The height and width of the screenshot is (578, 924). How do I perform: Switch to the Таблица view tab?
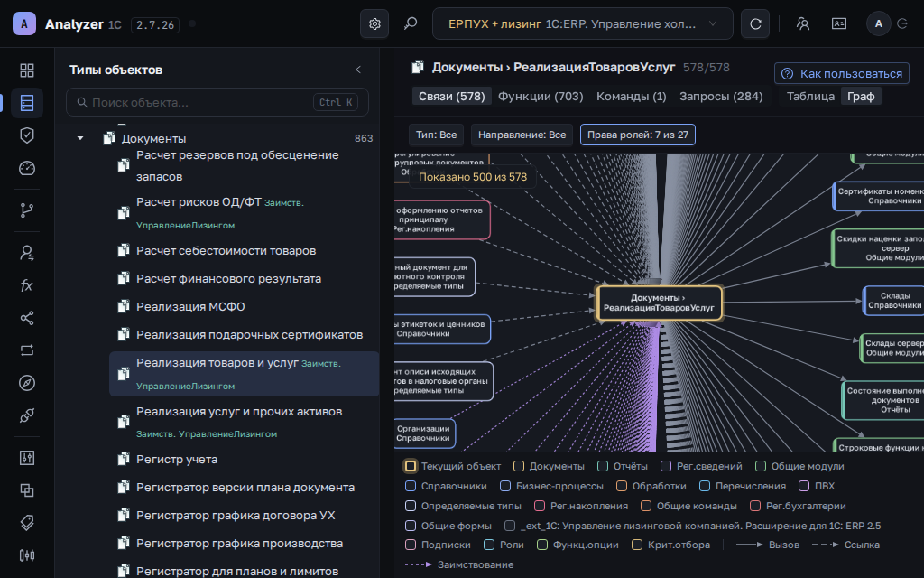(x=810, y=96)
